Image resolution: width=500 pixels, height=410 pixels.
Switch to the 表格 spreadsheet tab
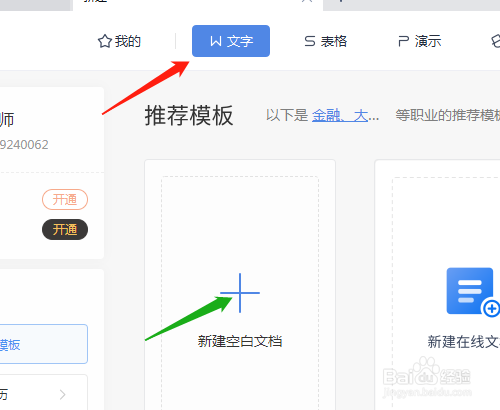pos(326,41)
